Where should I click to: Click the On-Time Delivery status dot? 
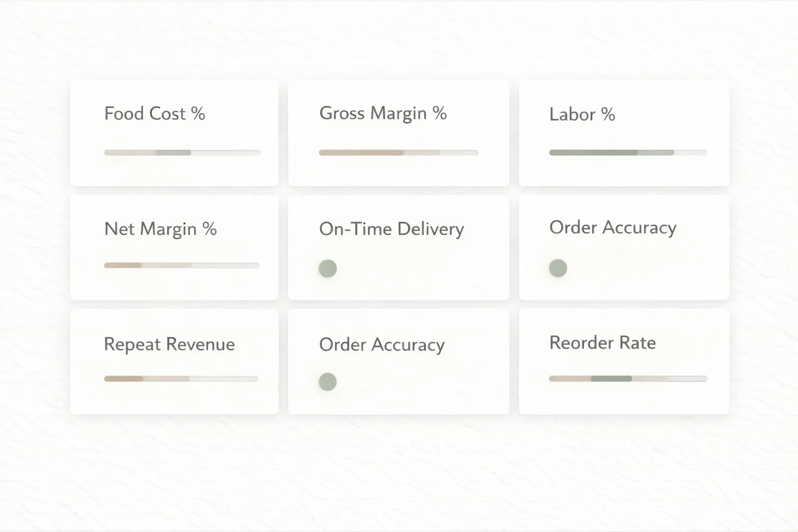[327, 269]
